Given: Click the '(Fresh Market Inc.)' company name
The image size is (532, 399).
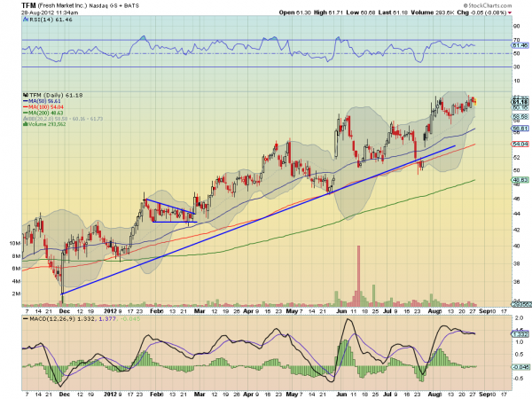Looking at the screenshot, I should tap(62, 6).
